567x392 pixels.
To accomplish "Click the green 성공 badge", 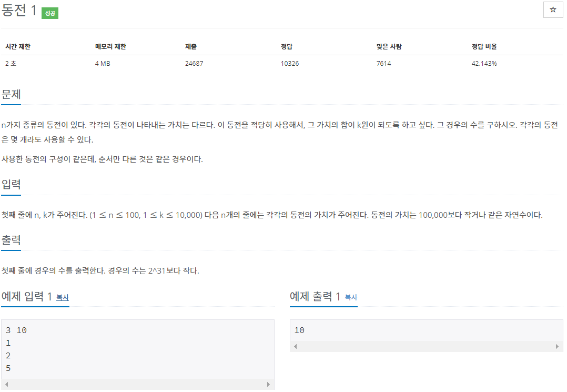I will coord(50,13).
